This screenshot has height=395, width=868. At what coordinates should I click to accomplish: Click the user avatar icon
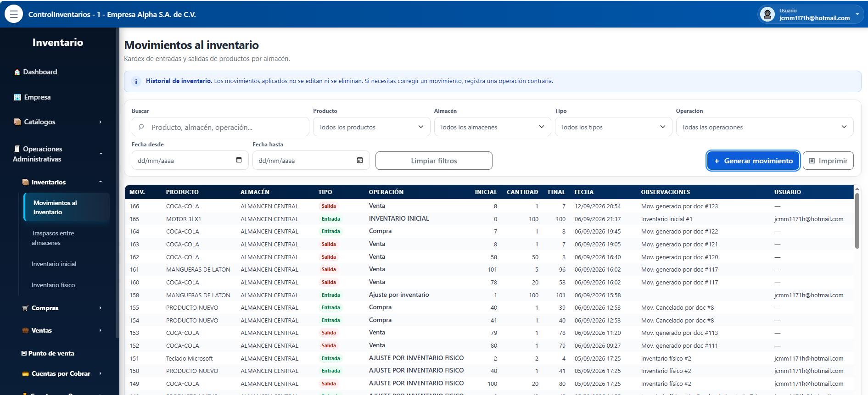pos(767,14)
